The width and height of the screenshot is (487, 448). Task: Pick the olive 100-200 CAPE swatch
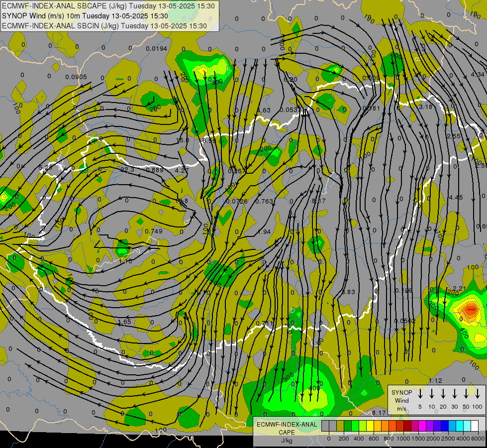340,426
